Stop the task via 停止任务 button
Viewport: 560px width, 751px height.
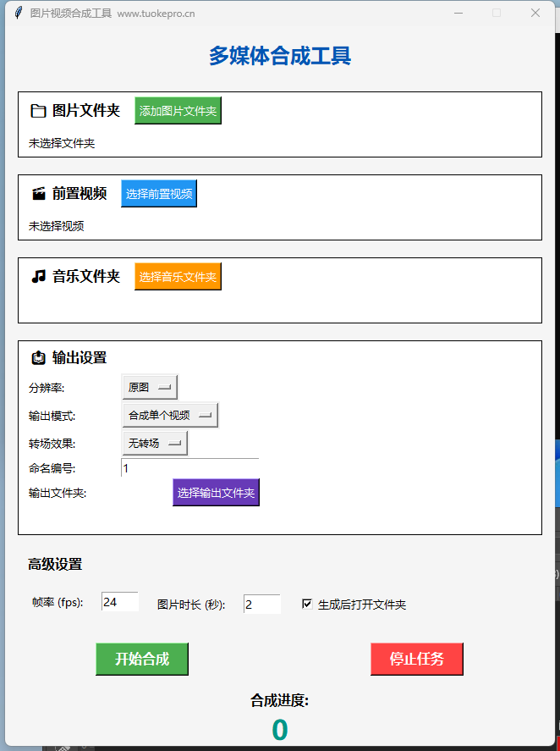(x=416, y=659)
